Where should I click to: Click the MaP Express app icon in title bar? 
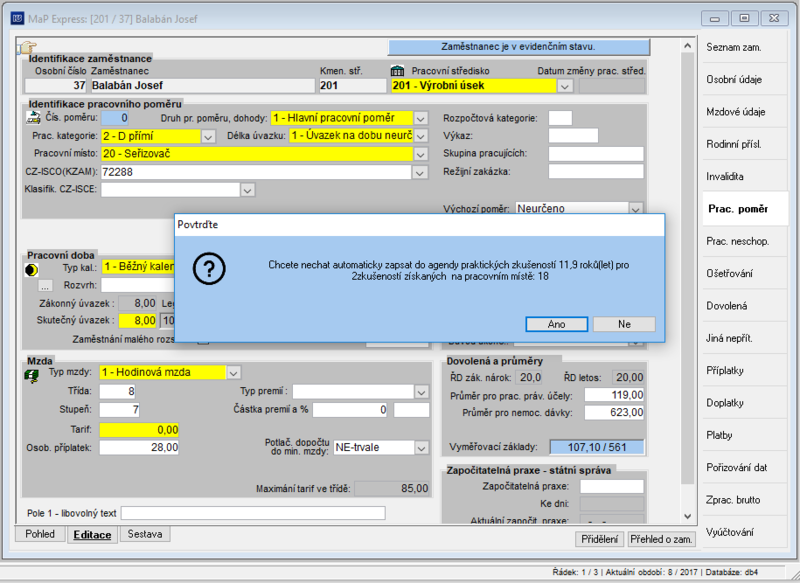coord(17,19)
